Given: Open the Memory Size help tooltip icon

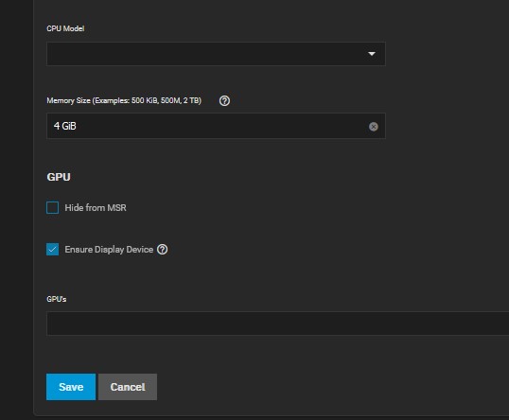Looking at the screenshot, I should click(224, 101).
